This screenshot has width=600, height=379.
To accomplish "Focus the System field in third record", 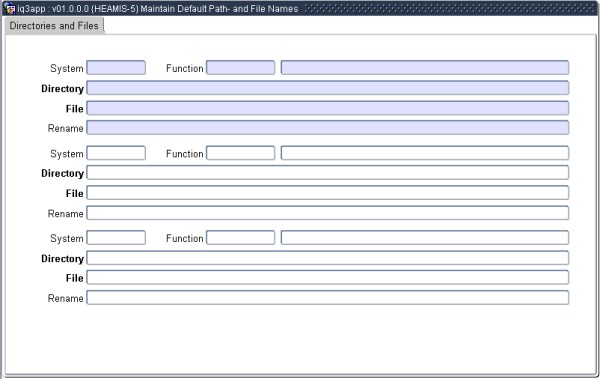I will pyautogui.click(x=116, y=238).
